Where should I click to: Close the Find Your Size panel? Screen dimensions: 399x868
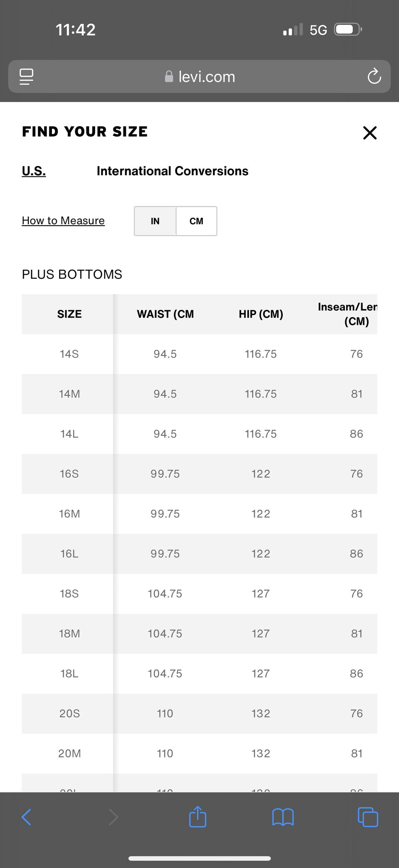pos(369,133)
